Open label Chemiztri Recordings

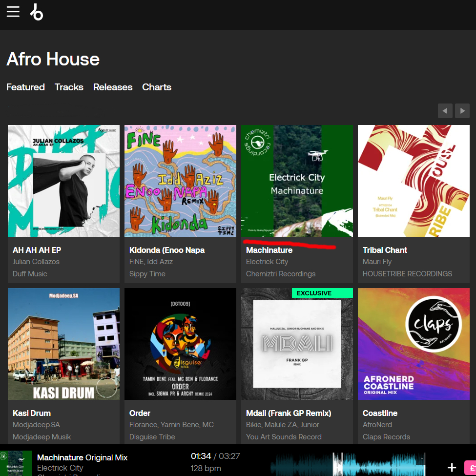point(281,274)
